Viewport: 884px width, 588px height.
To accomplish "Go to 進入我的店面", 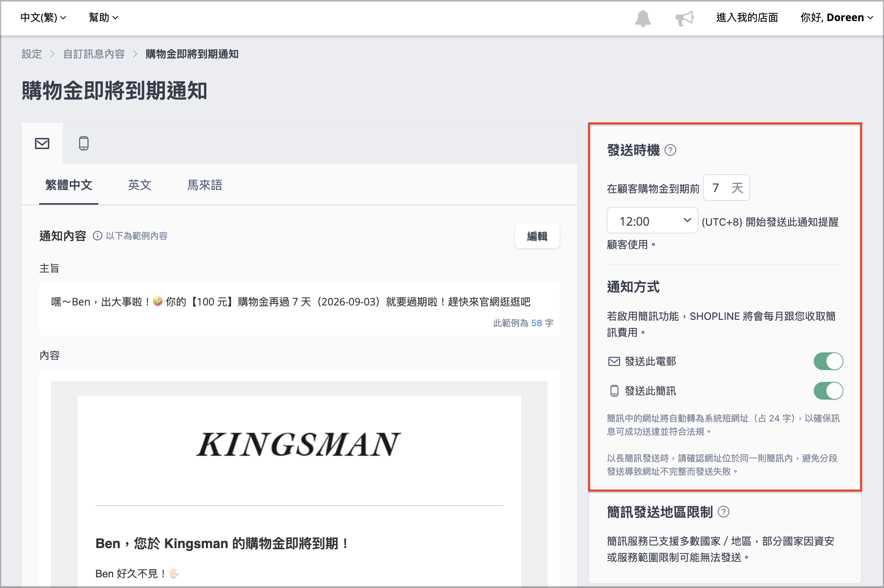I will coord(747,18).
